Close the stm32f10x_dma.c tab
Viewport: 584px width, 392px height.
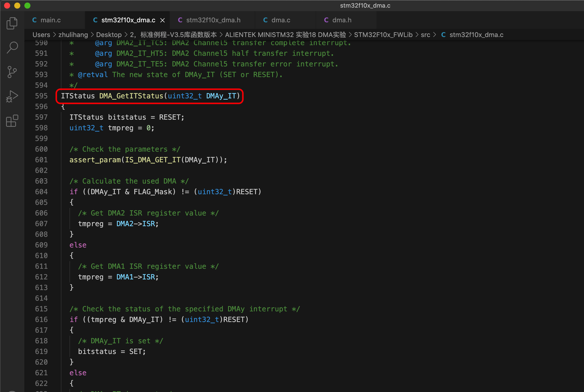click(163, 20)
